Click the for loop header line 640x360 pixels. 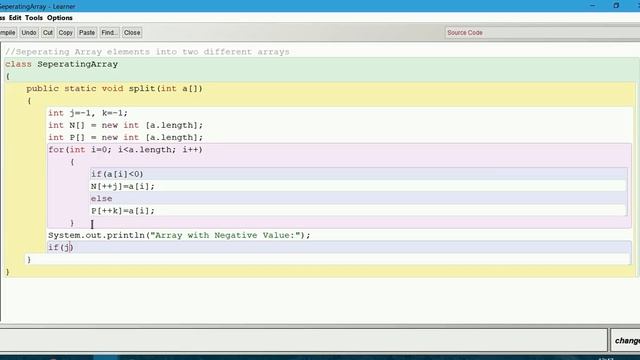[x=125, y=150]
